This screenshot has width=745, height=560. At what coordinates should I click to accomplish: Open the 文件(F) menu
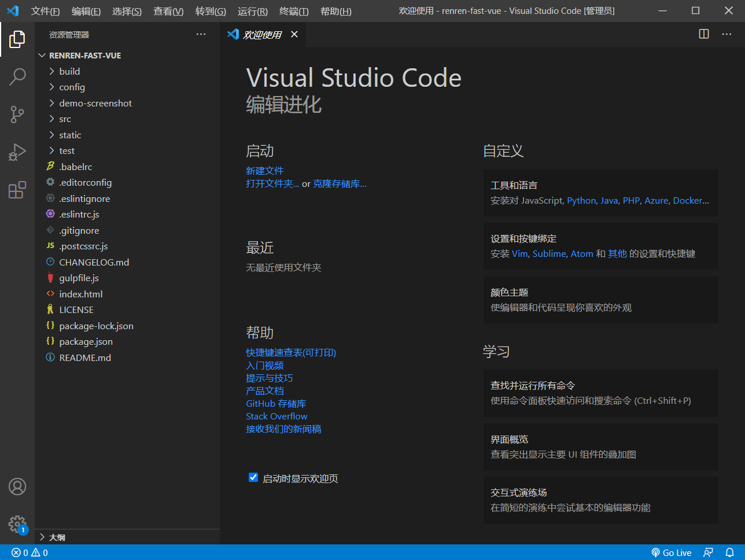click(45, 11)
